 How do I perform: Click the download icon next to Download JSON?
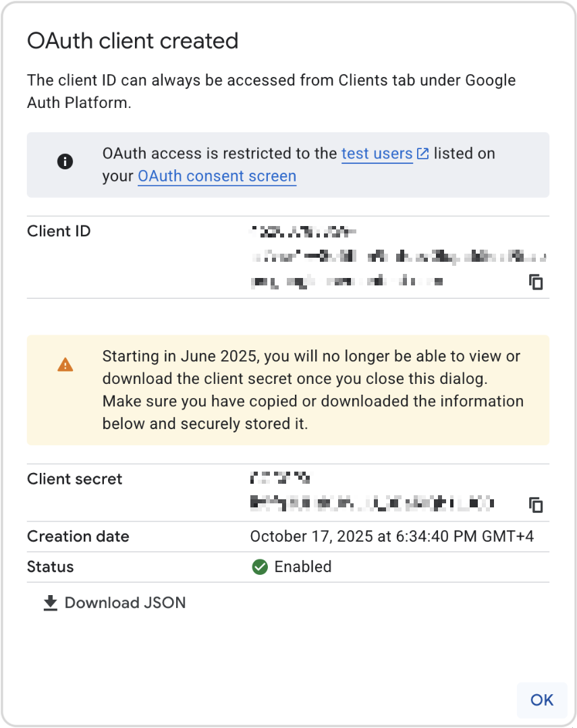point(50,603)
